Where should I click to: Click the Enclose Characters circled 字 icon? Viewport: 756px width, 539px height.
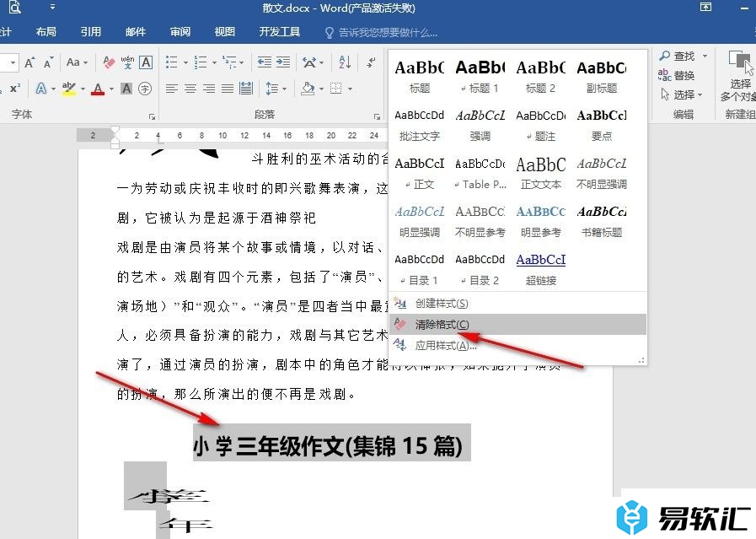pyautogui.click(x=145, y=89)
